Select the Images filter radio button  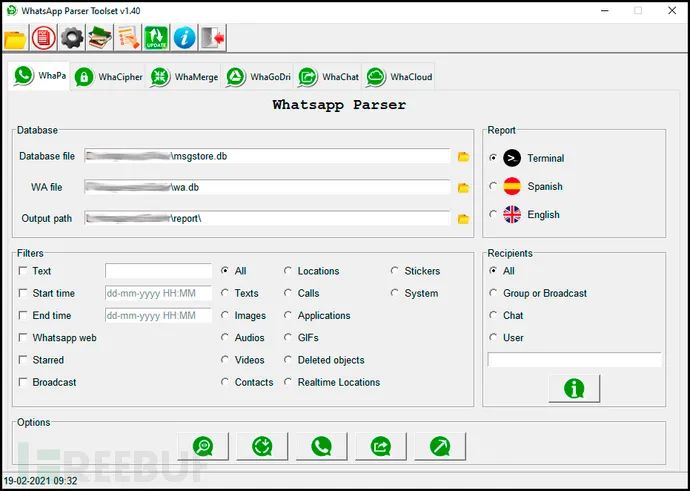225,315
